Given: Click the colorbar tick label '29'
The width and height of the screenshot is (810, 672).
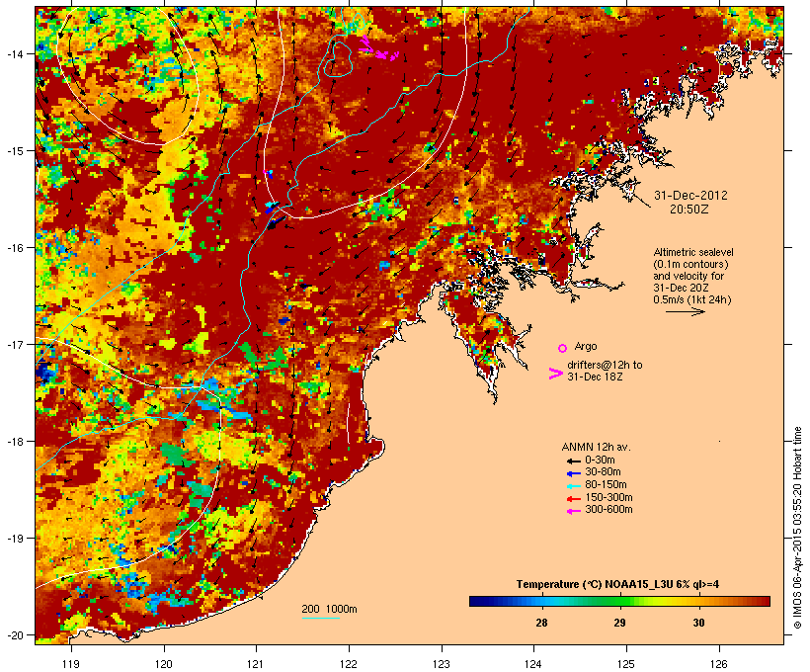Looking at the screenshot, I should tap(620, 623).
